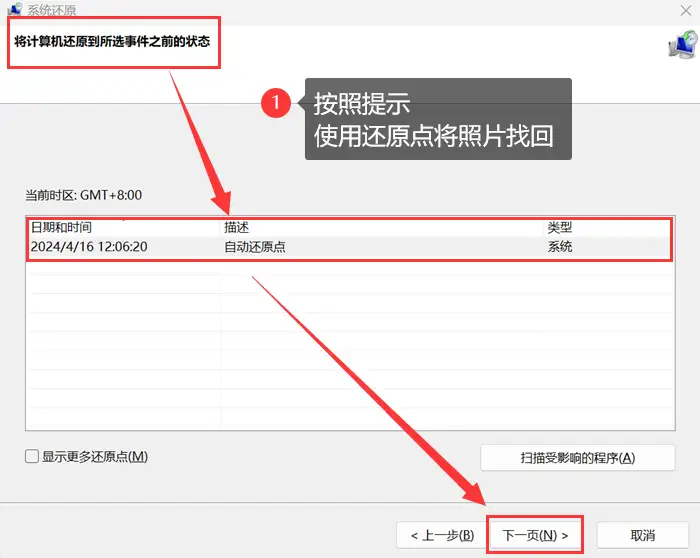Sort by the 类型 column header

click(x=609, y=228)
